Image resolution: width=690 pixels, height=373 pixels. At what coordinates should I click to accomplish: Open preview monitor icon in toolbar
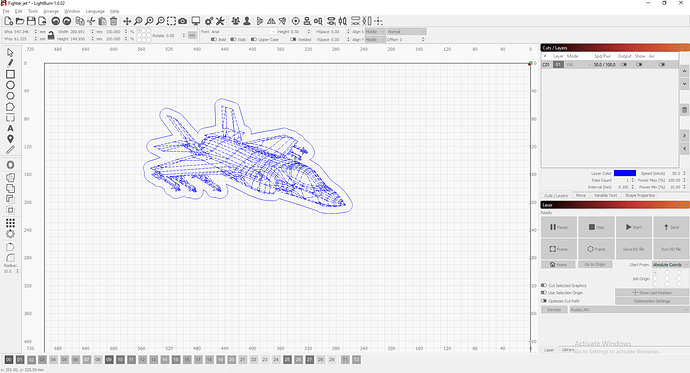coord(196,21)
